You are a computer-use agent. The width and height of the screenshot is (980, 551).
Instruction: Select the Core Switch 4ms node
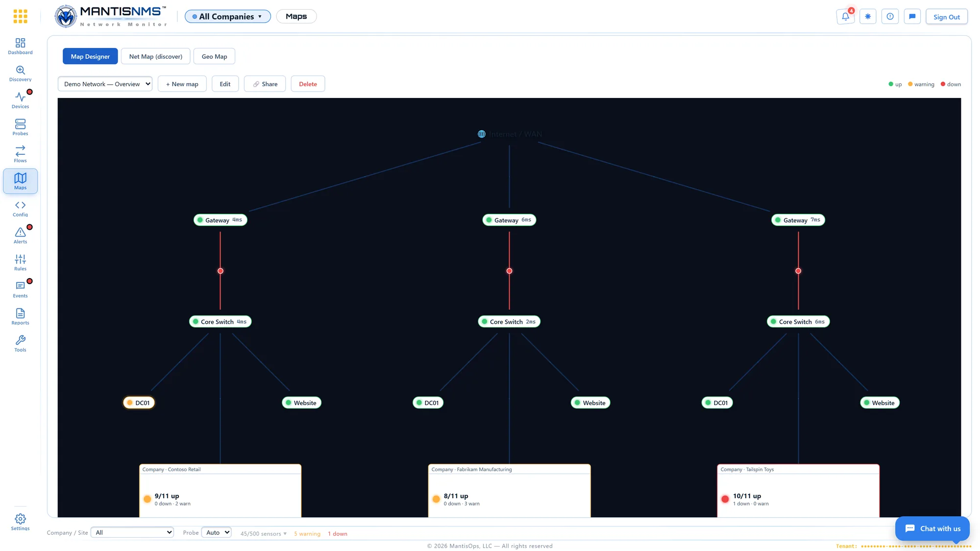[220, 322]
